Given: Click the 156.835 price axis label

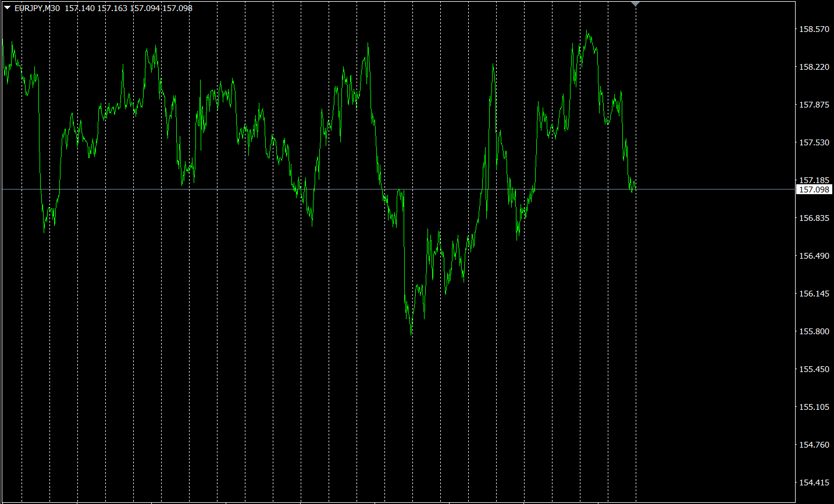Looking at the screenshot, I should point(814,218).
